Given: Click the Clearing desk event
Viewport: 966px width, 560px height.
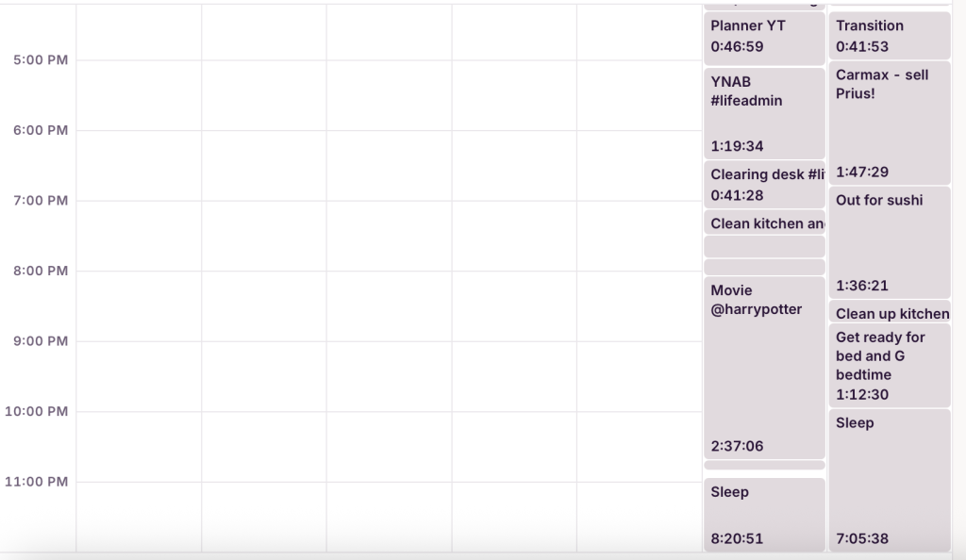Looking at the screenshot, I should pos(763,185).
